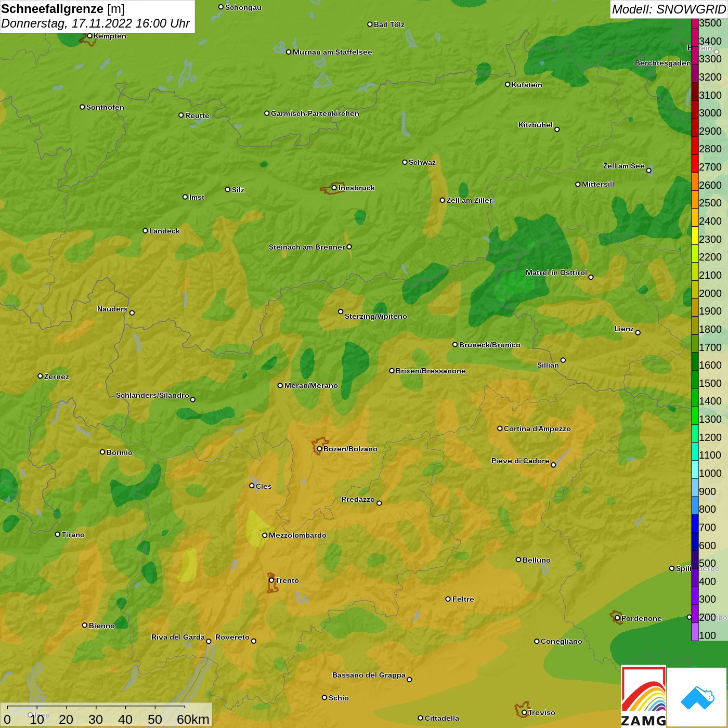
Task: Click the Pordenone city marker
Action: pyautogui.click(x=617, y=618)
